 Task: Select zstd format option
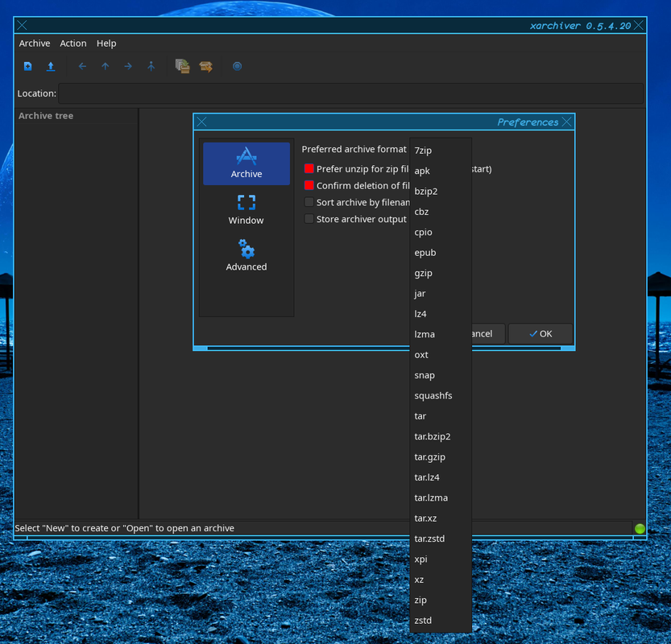click(x=441, y=621)
